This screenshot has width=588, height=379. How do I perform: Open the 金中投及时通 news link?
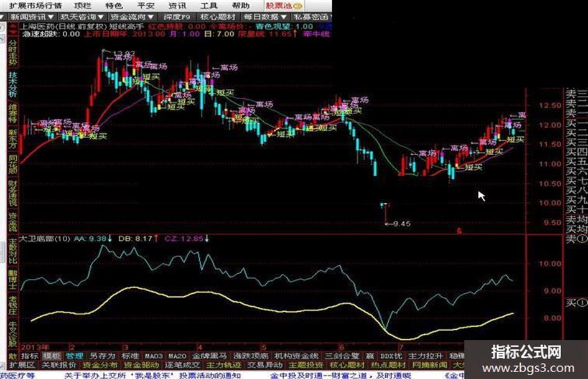tap(340, 375)
